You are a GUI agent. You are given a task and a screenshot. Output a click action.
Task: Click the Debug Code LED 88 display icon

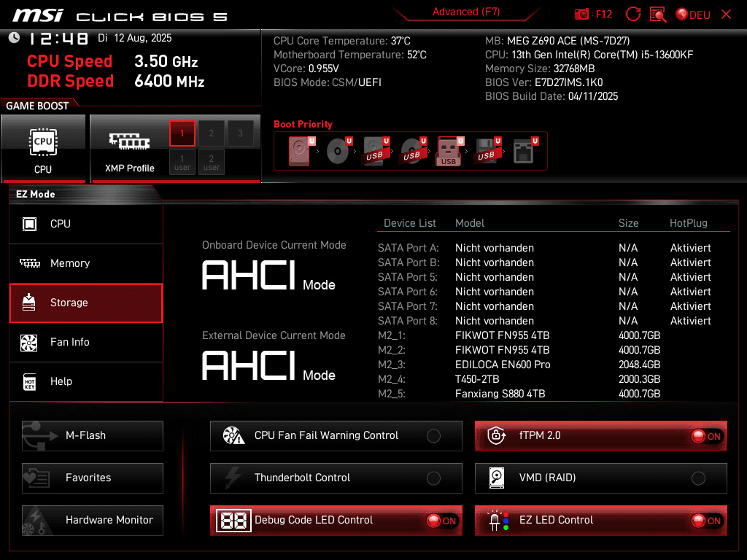pyautogui.click(x=233, y=521)
